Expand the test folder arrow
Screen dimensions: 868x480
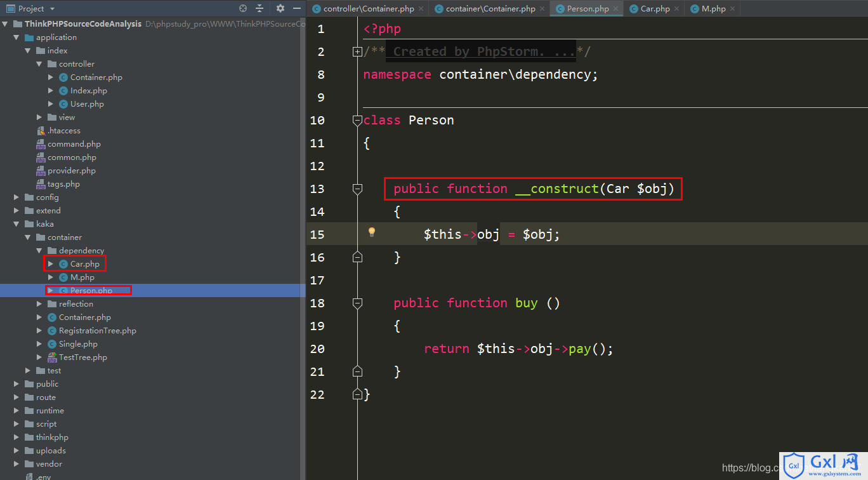[x=28, y=371]
